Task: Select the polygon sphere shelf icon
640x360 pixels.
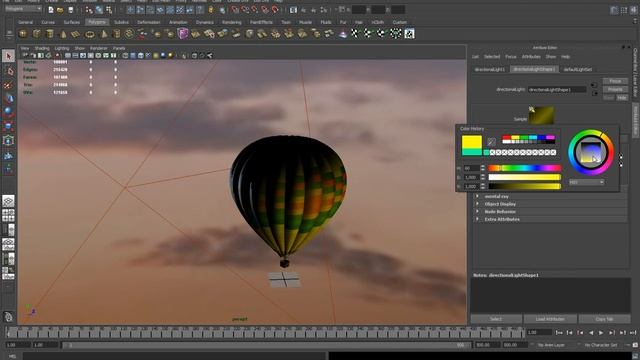Action: (x=23, y=34)
